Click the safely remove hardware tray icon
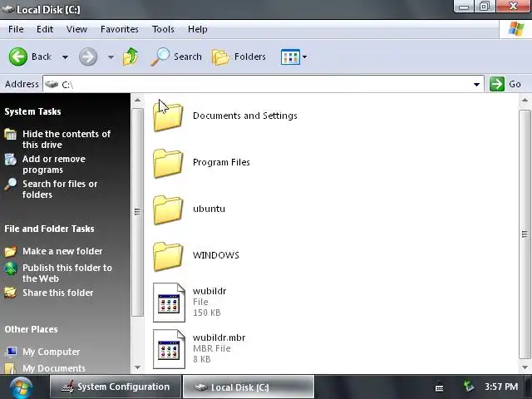The width and height of the screenshot is (532, 399). coord(469,386)
